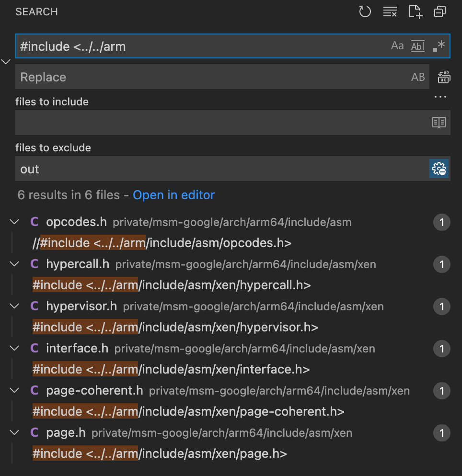The image size is (462, 476).
Task: Toggle Use Exclude Settings and Ignore Files
Action: click(x=439, y=169)
